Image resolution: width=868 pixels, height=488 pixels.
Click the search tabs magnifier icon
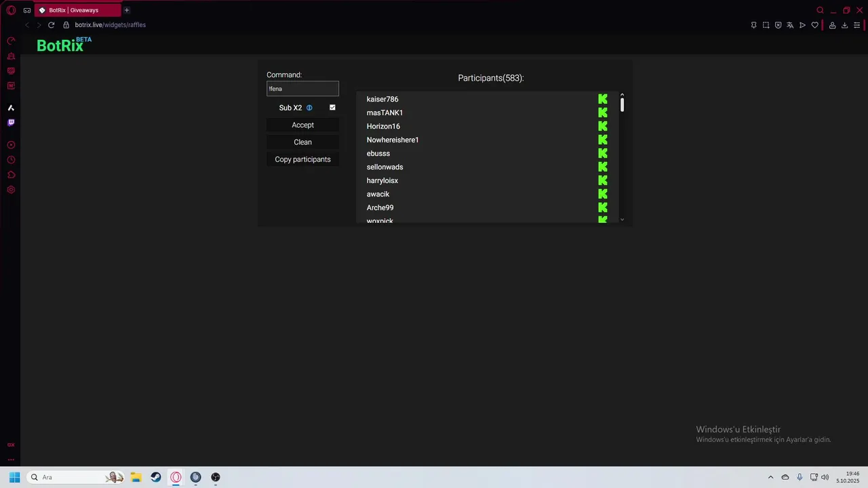820,10
